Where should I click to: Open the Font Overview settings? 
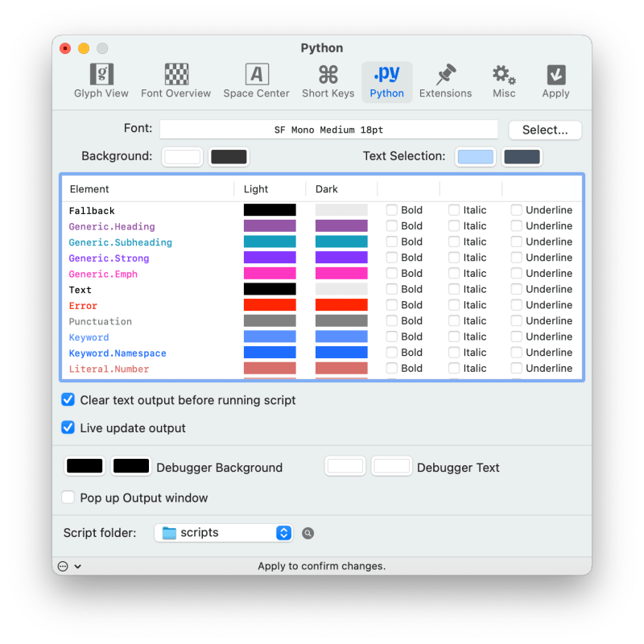[175, 78]
